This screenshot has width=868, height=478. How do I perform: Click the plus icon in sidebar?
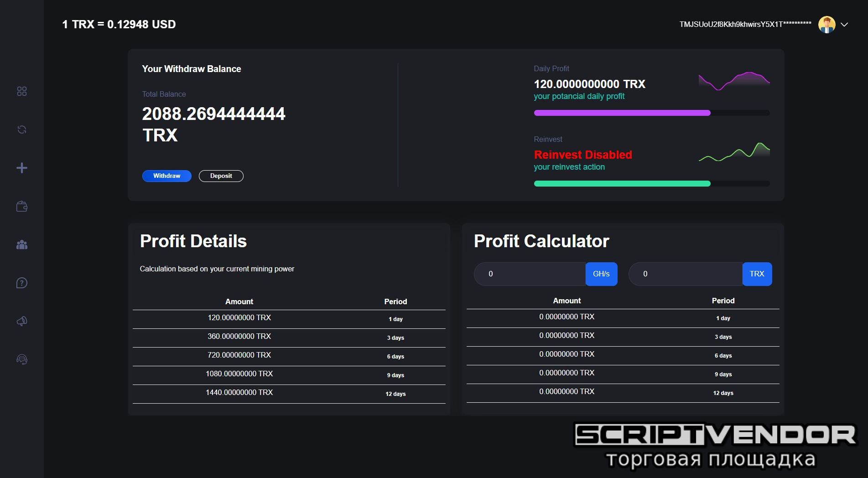click(x=22, y=168)
